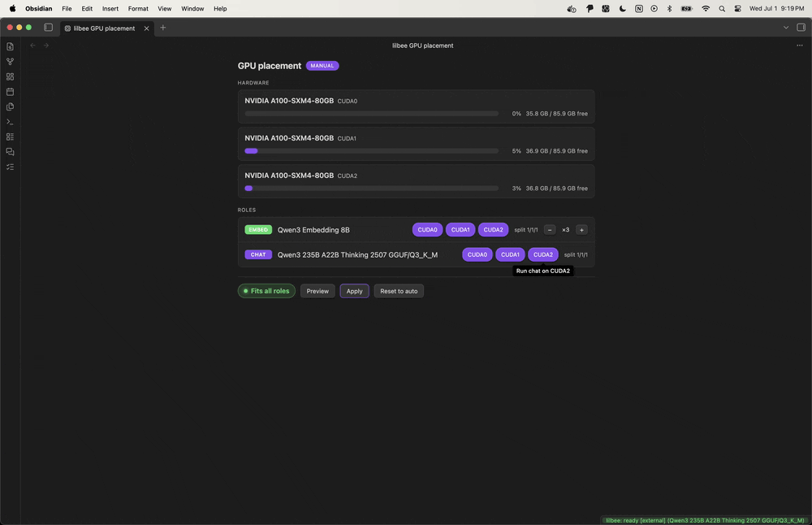
Task: Click the CUDA1 memory usage bar
Action: tap(371, 151)
